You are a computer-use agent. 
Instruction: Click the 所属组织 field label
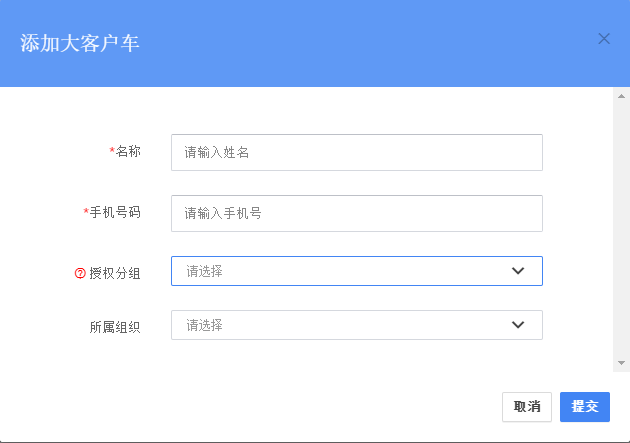[115, 327]
